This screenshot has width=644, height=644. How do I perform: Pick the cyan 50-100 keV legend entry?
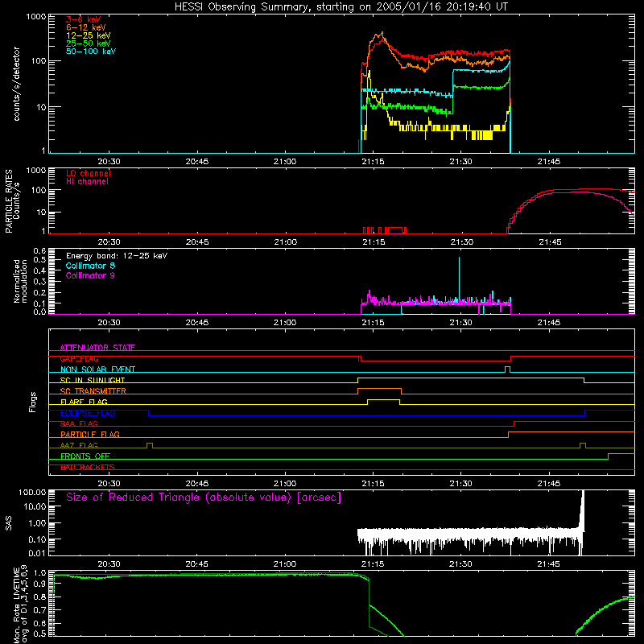91,52
